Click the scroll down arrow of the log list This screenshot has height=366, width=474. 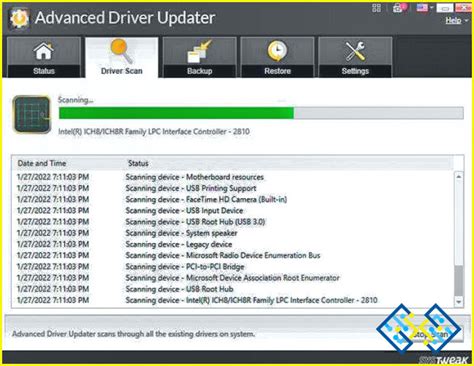coord(459,302)
